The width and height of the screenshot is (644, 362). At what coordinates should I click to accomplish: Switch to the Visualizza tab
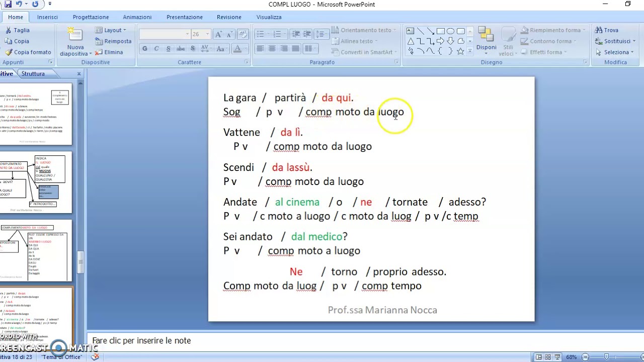(269, 17)
